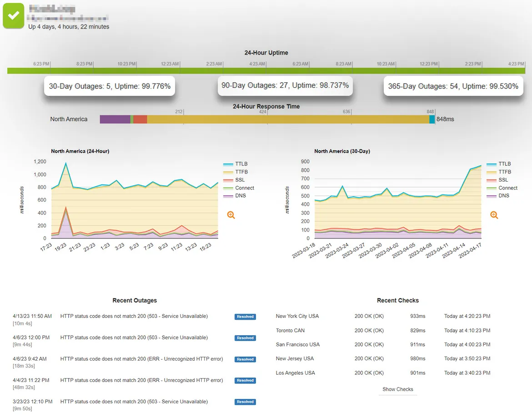Click Resolved badge for 4/6/23 12:00 PM outage
Viewport: 532px width, 417px height.
point(245,338)
